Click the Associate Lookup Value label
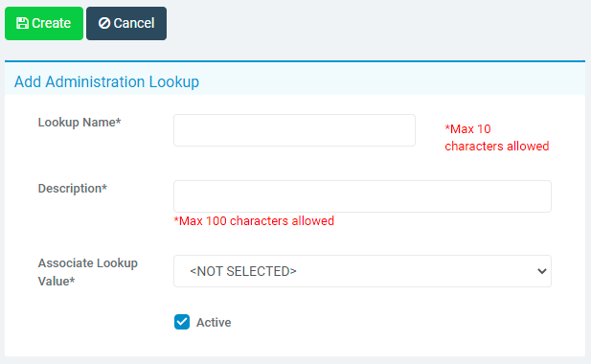591x364 pixels. tap(88, 272)
